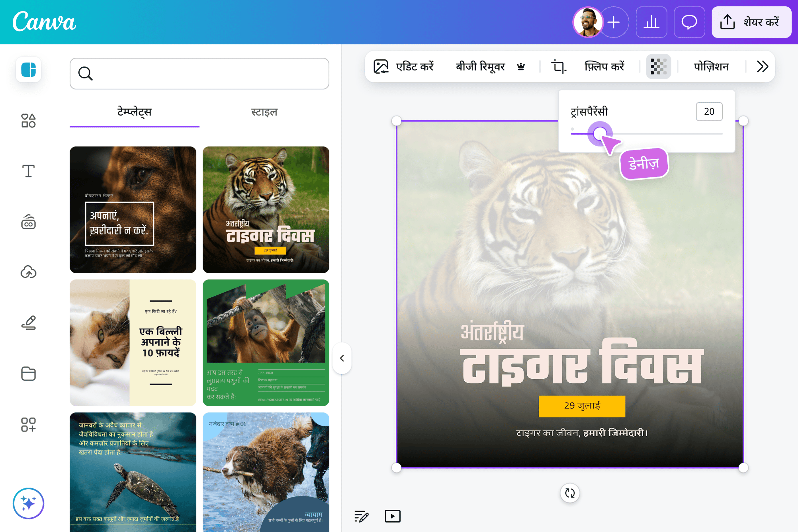Image resolution: width=798 pixels, height=532 pixels.
Task: Click the rotate handle below canvas
Action: 570,493
